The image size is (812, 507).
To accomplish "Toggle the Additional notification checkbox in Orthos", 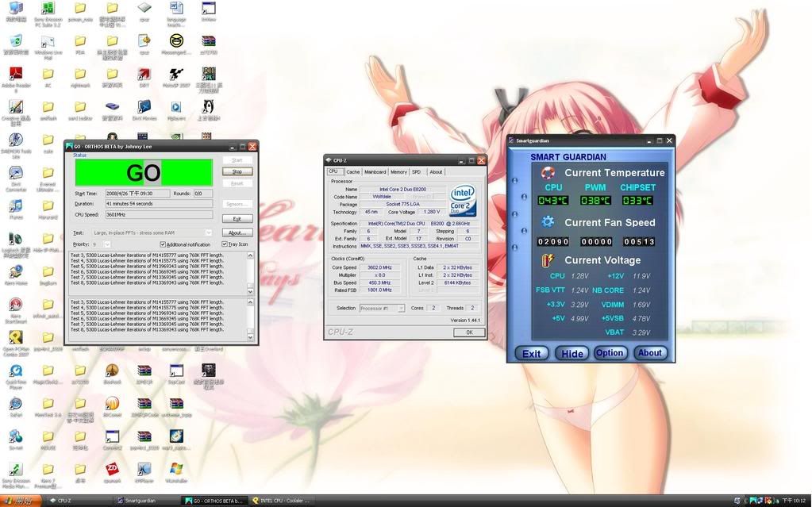I will [x=163, y=244].
